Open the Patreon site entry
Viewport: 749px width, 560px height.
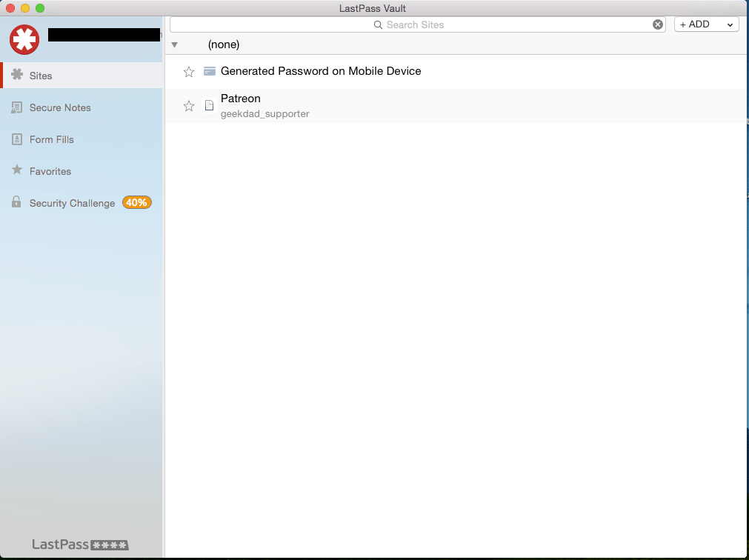pos(241,99)
